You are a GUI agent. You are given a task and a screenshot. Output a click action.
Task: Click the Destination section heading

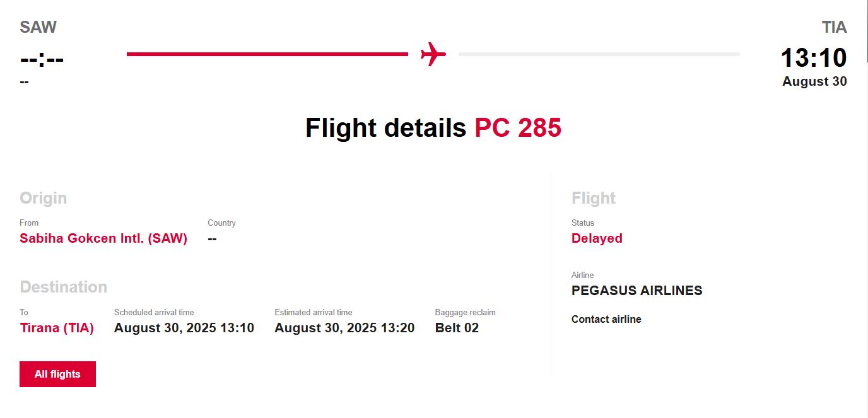tap(63, 287)
